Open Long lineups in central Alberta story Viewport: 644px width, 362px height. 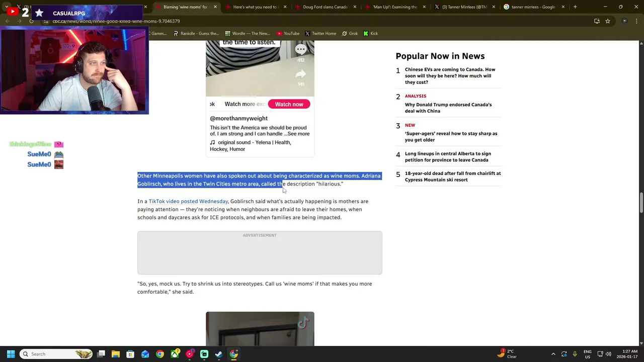point(448,157)
